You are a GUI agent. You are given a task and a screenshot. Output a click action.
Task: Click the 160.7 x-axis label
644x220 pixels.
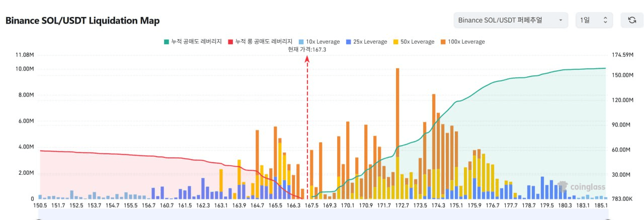coord(167,205)
